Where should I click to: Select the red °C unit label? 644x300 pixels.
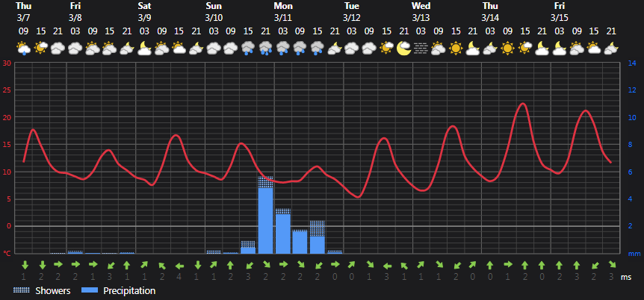(x=7, y=253)
